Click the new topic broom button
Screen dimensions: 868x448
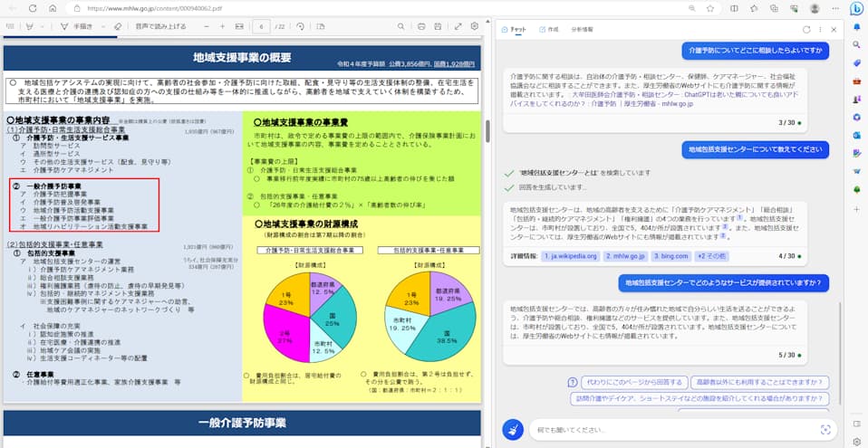513,429
